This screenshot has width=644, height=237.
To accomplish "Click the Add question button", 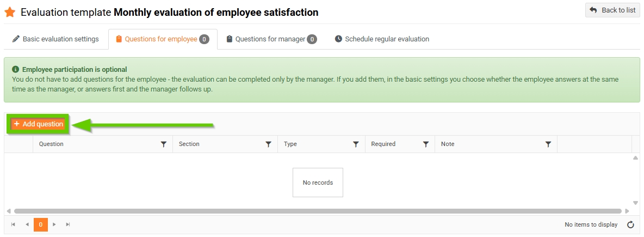I will [x=38, y=124].
